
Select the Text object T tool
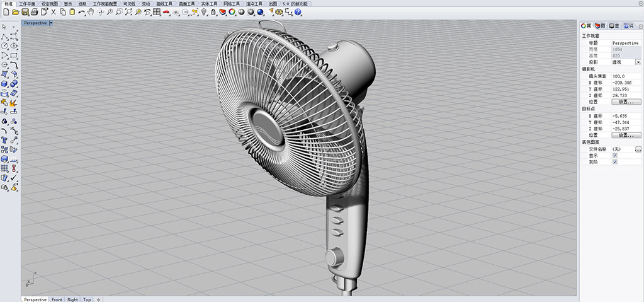point(4,140)
